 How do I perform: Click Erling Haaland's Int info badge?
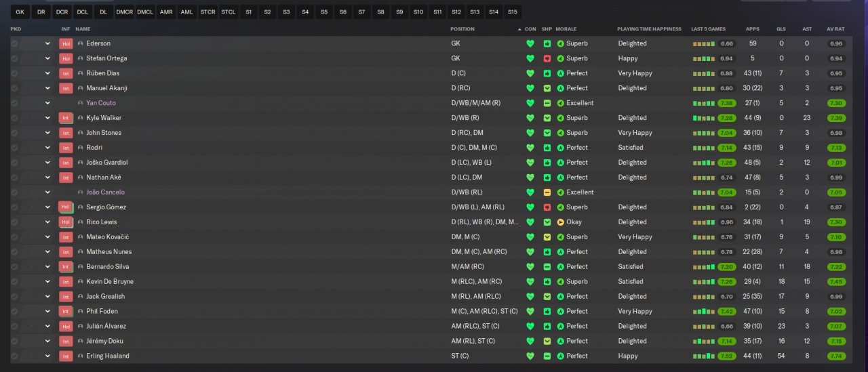point(66,356)
